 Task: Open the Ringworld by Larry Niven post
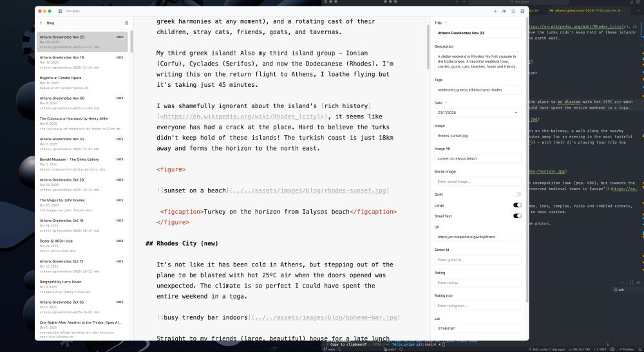(82, 286)
